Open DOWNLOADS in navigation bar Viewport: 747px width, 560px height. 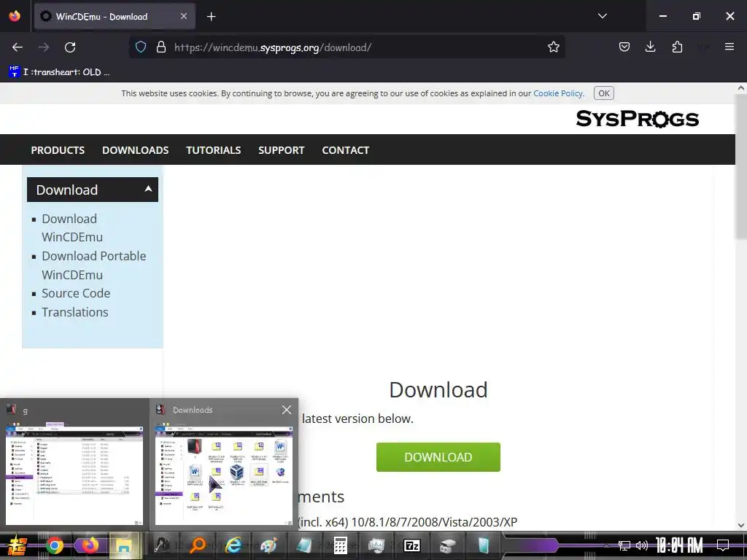point(135,150)
